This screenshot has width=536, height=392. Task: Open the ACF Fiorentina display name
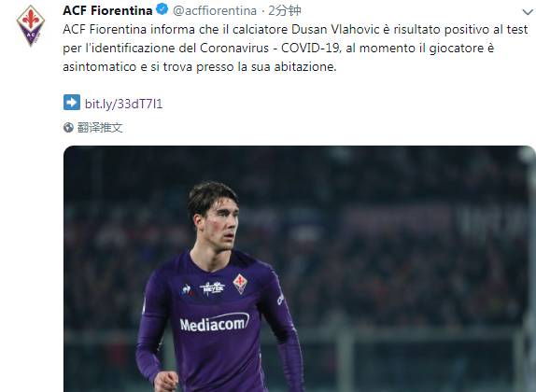(107, 10)
